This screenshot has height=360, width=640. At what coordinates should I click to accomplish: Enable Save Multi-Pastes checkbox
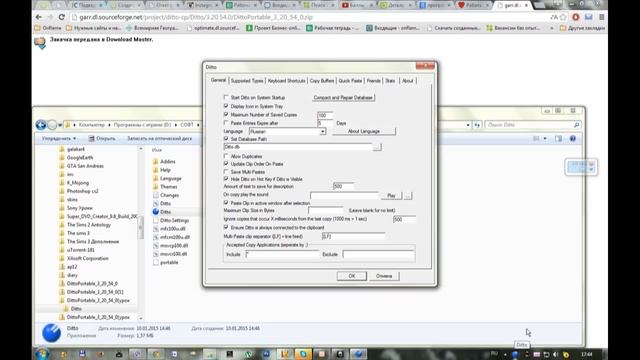pos(226,172)
